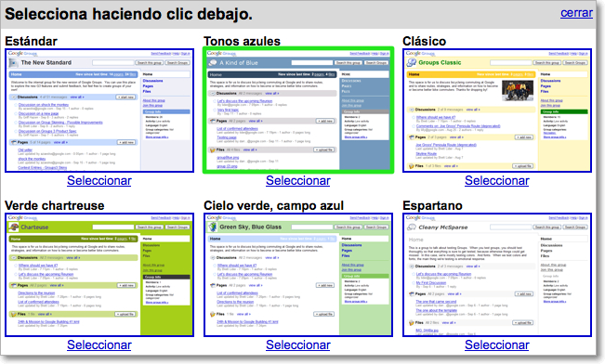Image resolution: width=605 pixels, height=364 pixels.
Task: Click the Tonos azules heading text
Action: click(242, 41)
